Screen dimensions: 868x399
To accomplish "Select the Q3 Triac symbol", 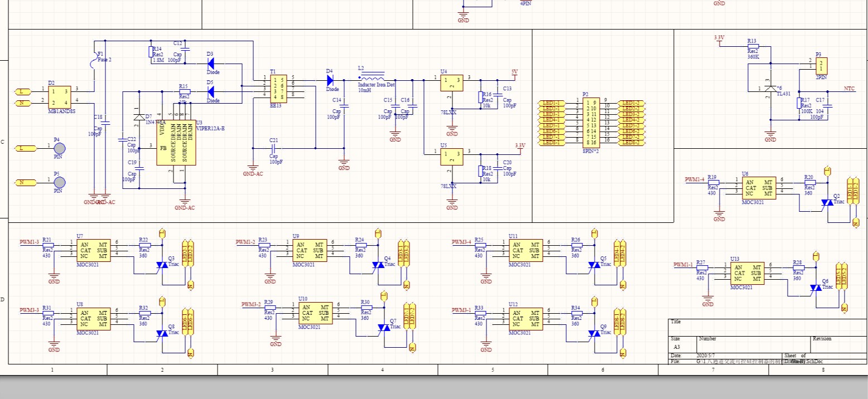I will (162, 265).
